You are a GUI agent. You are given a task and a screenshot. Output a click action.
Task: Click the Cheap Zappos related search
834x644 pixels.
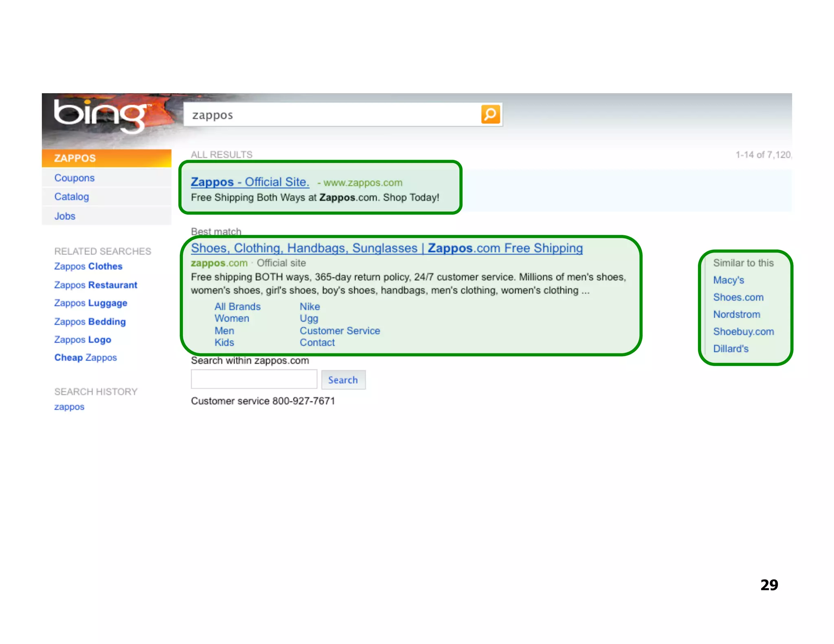coord(86,357)
